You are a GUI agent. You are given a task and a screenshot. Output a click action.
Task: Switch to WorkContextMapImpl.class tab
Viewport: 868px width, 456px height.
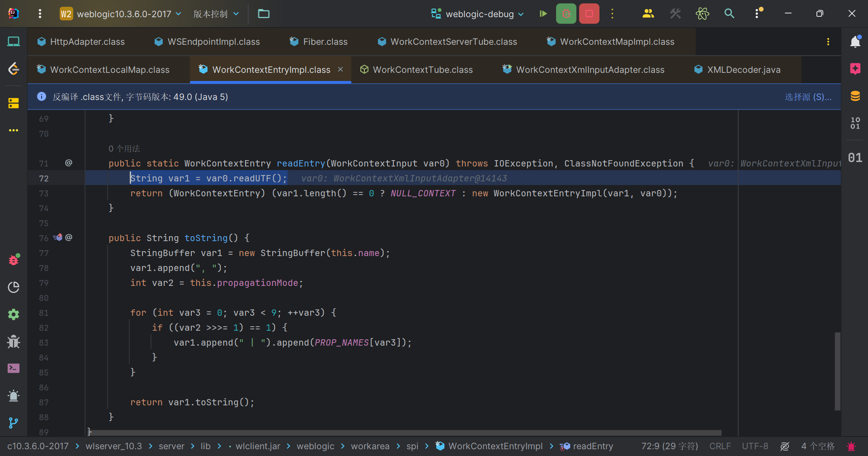click(611, 42)
